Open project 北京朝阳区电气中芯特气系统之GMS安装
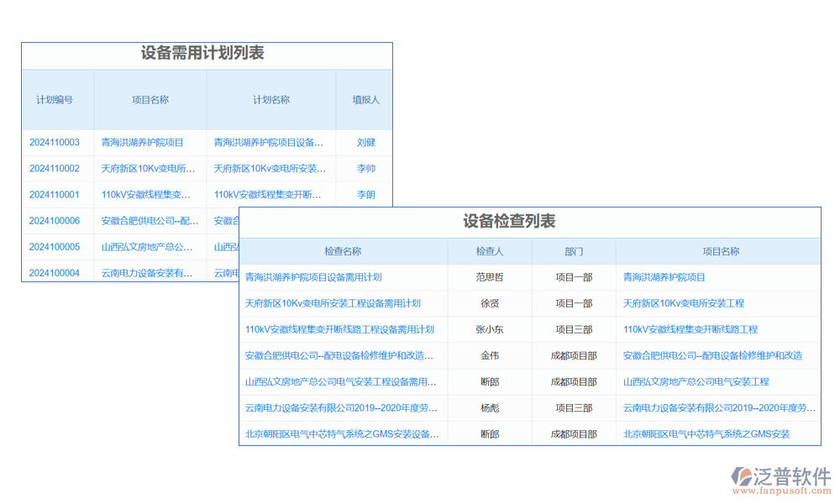 [x=706, y=434]
